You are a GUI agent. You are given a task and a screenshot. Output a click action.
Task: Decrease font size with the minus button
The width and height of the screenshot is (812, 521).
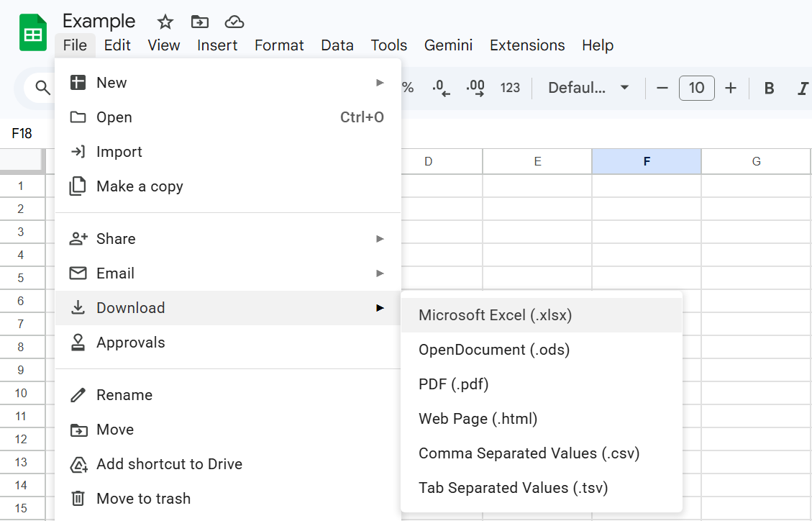point(662,88)
